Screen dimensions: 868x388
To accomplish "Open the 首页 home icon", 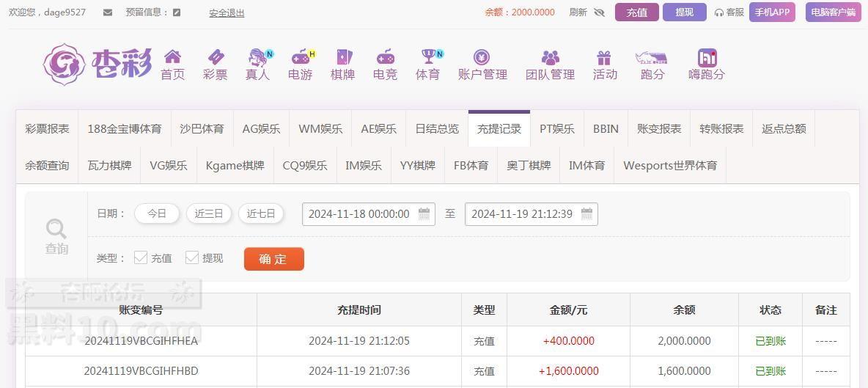I will click(x=172, y=57).
